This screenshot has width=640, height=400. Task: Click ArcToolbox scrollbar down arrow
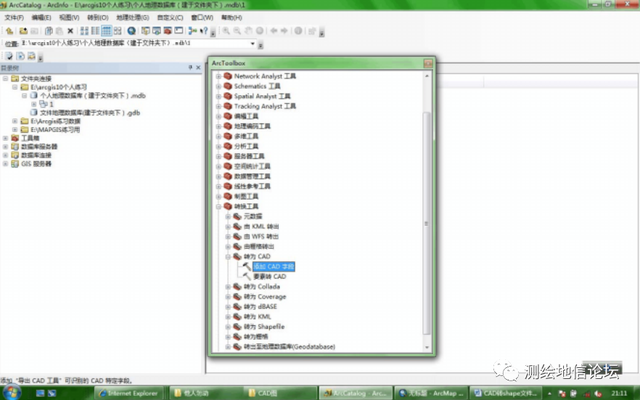click(427, 347)
